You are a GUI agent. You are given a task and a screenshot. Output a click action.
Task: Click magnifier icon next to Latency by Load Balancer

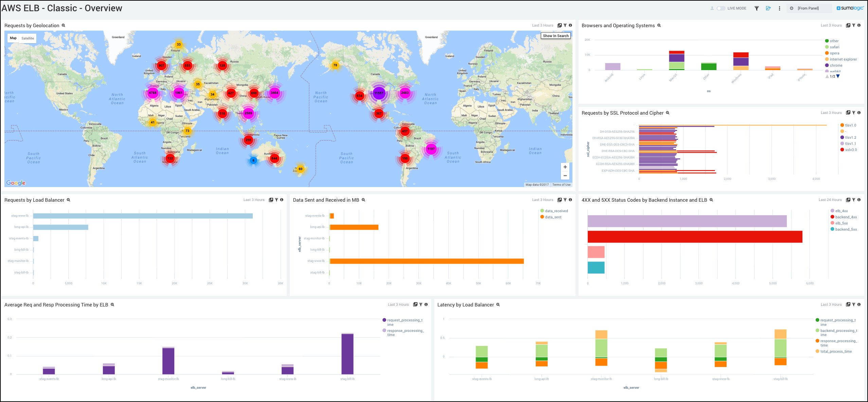[x=498, y=305]
